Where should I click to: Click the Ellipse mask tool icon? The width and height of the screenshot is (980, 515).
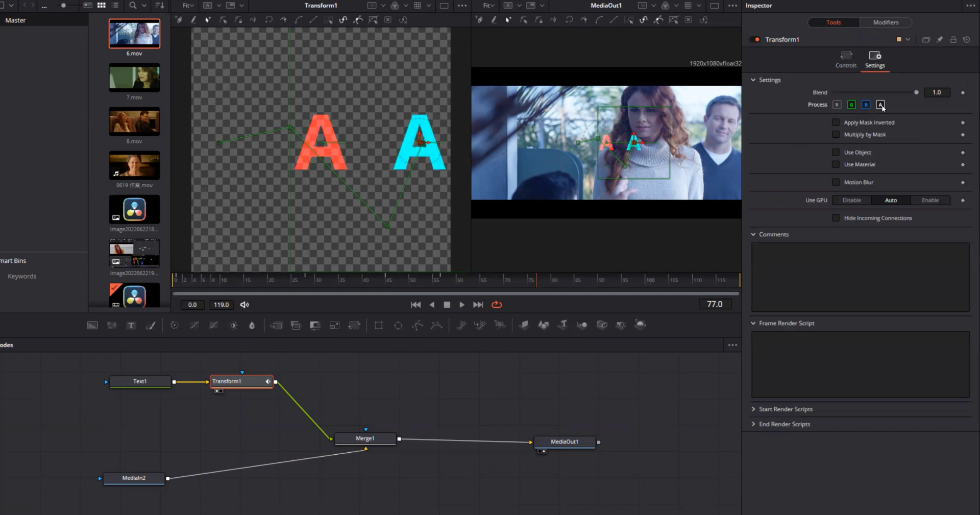tap(398, 325)
